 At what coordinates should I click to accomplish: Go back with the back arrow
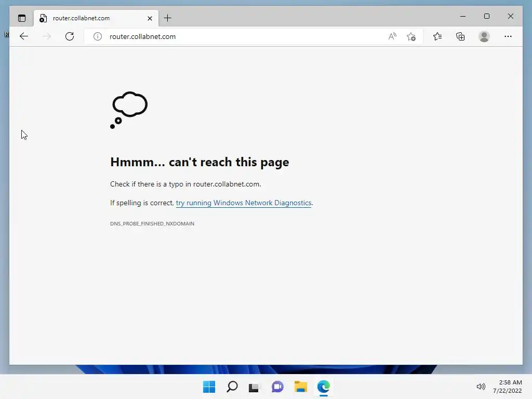[x=24, y=36]
